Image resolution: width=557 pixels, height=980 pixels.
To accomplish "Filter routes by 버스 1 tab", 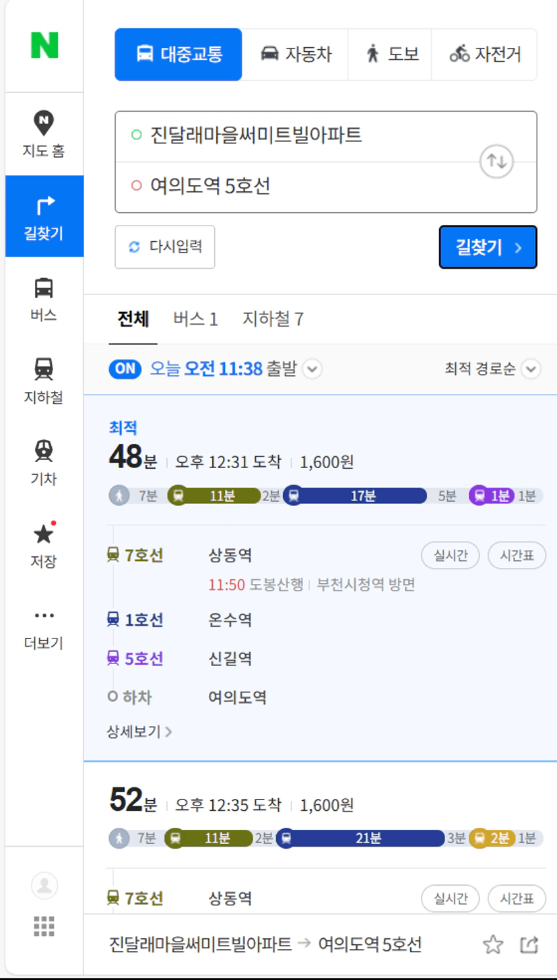I will (195, 319).
